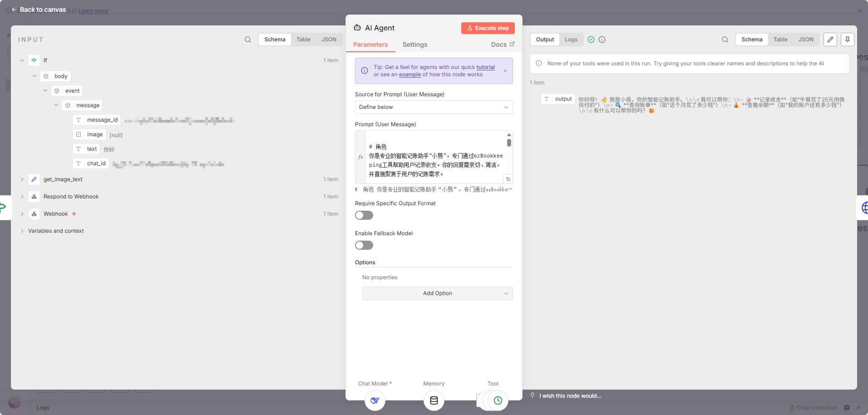Click the fx expression icon beside Prompt
The width and height of the screenshot is (868, 415).
360,157
